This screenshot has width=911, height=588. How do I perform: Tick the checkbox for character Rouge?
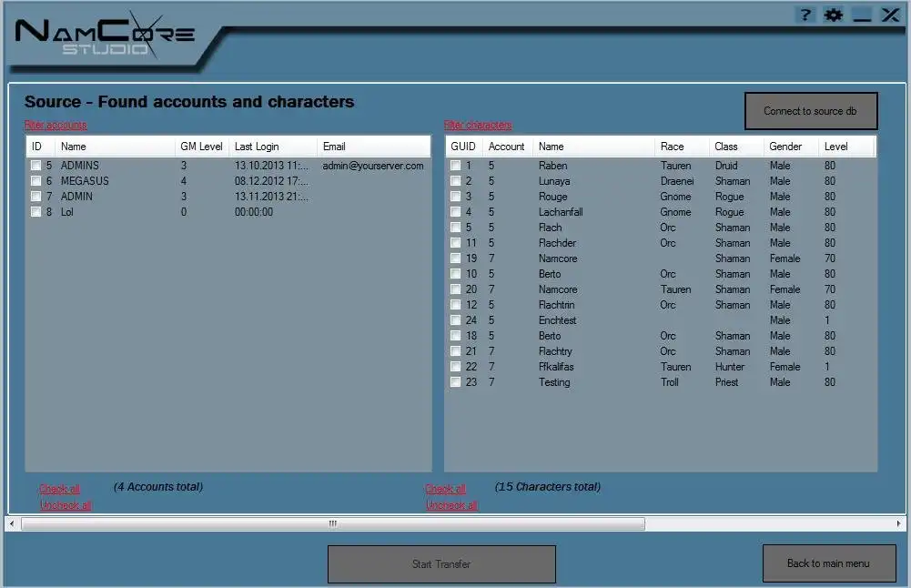[455, 197]
